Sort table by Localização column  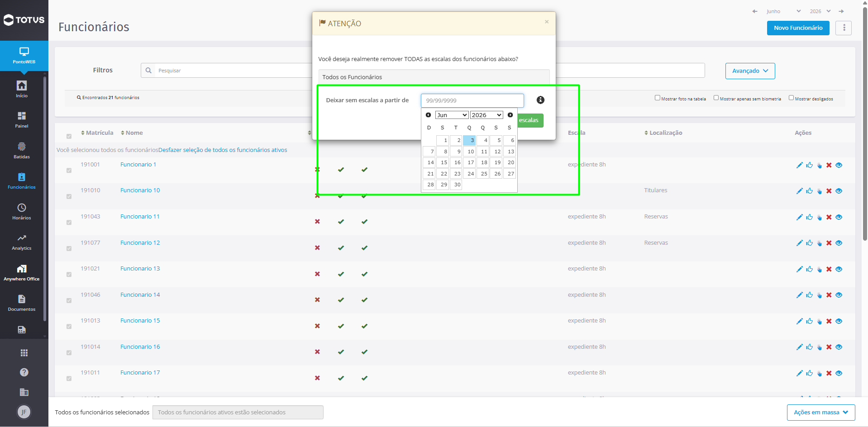(x=663, y=133)
